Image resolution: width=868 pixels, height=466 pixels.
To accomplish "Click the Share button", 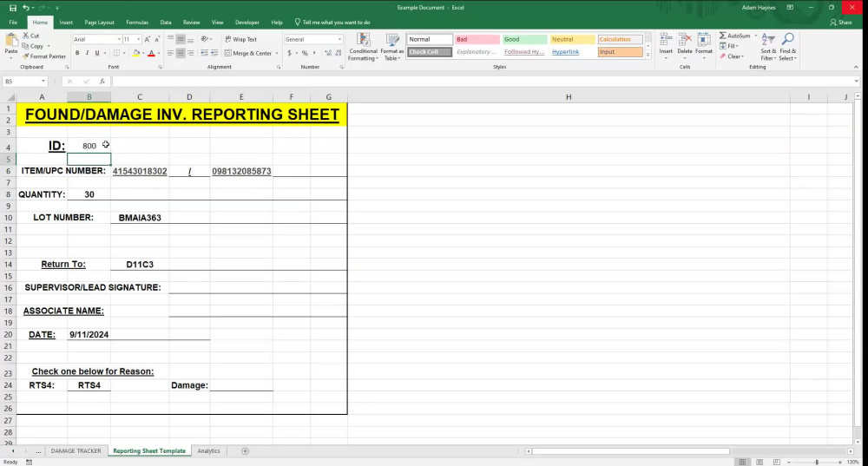I will click(x=841, y=23).
